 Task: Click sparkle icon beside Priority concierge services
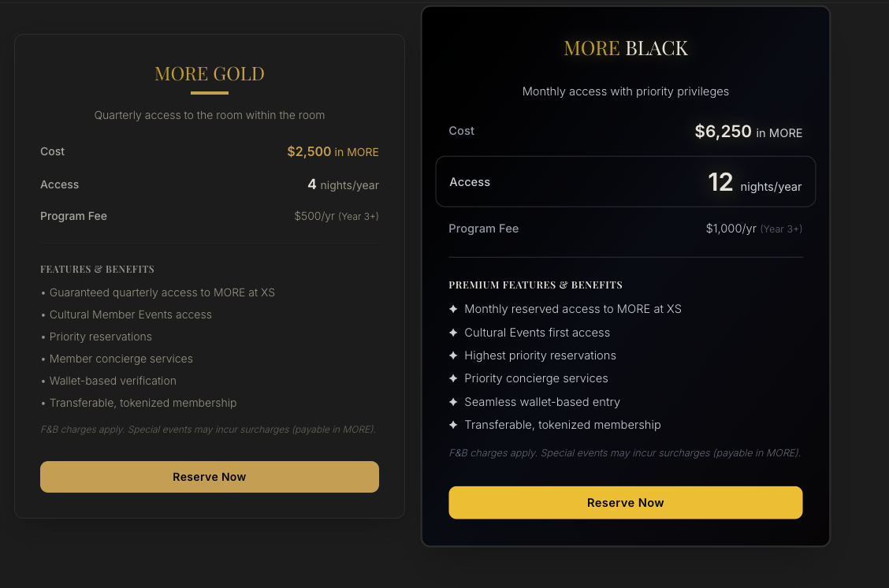(453, 378)
